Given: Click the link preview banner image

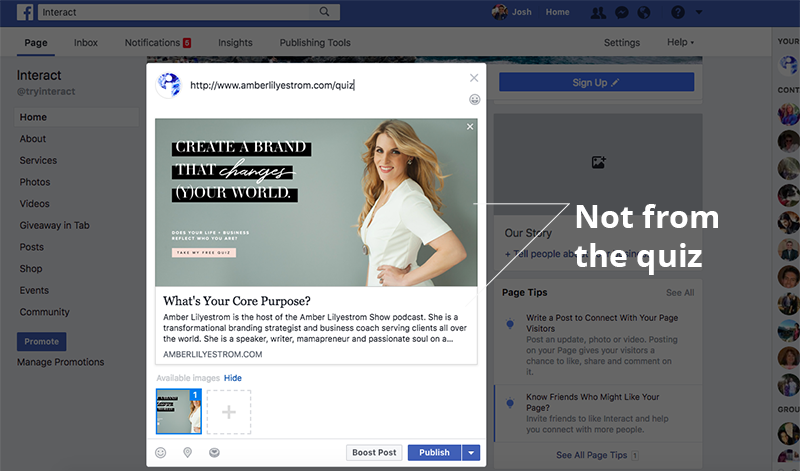Looking at the screenshot, I should click(x=316, y=203).
